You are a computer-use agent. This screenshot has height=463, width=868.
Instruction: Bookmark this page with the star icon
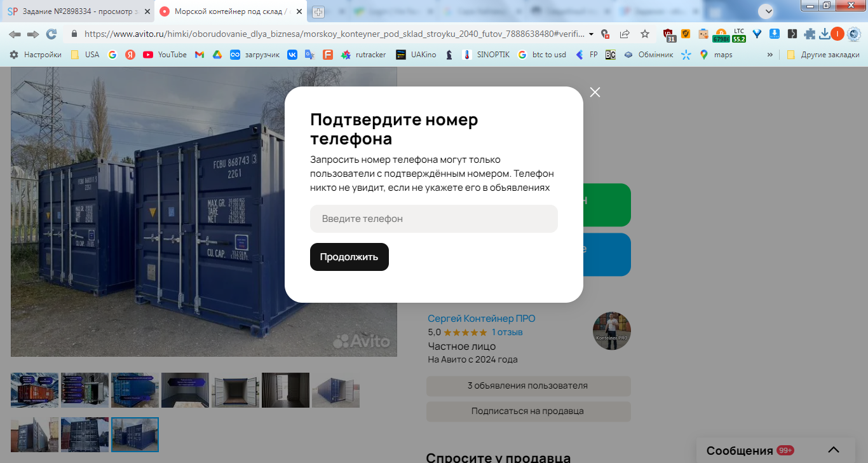point(645,34)
